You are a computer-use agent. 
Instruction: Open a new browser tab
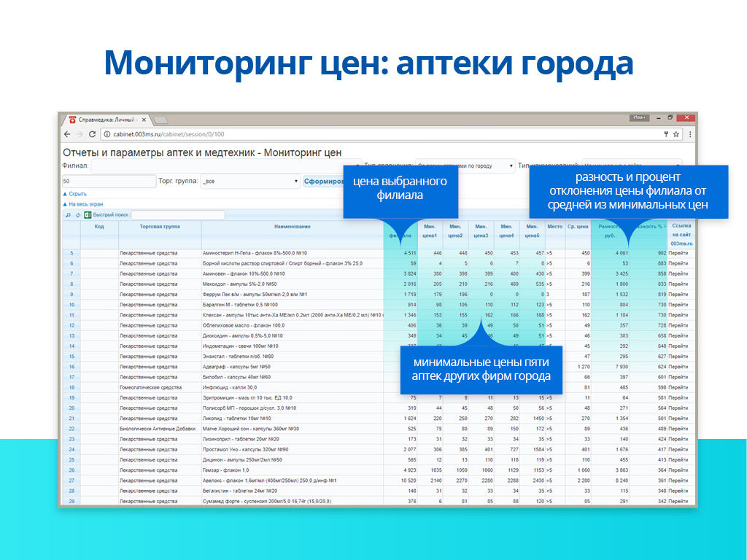(160, 120)
